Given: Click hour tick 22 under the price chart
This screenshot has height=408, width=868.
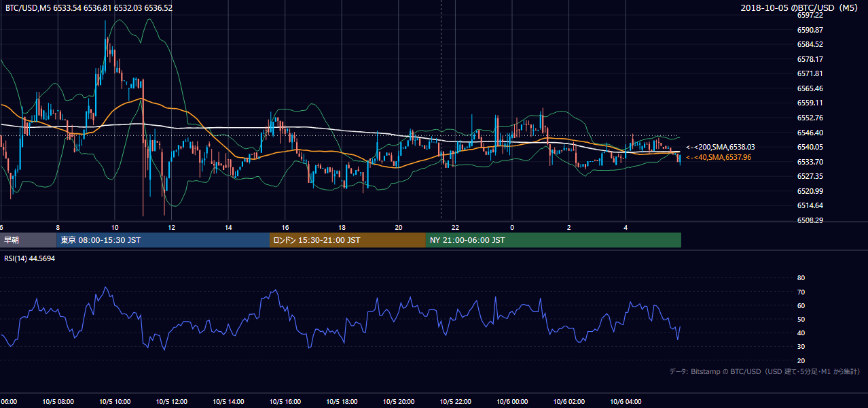Looking at the screenshot, I should coord(455,228).
